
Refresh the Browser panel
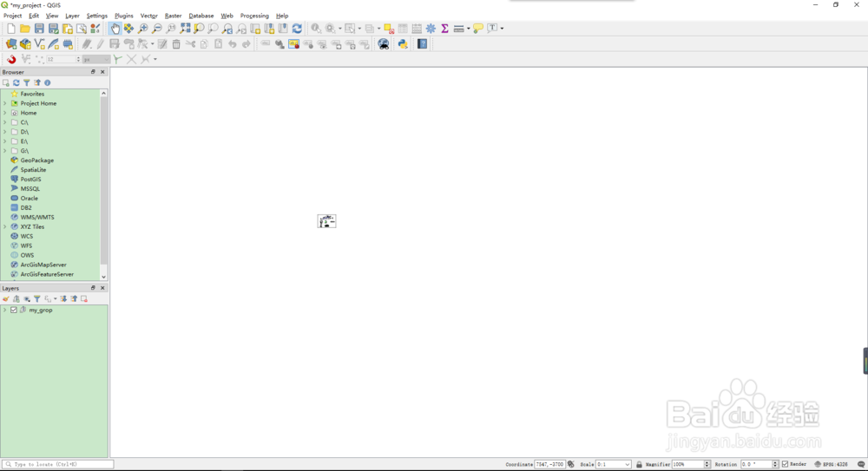pos(16,82)
